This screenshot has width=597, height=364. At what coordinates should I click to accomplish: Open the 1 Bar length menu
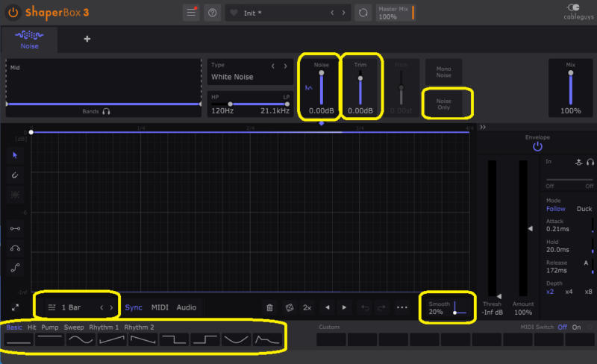pyautogui.click(x=71, y=307)
